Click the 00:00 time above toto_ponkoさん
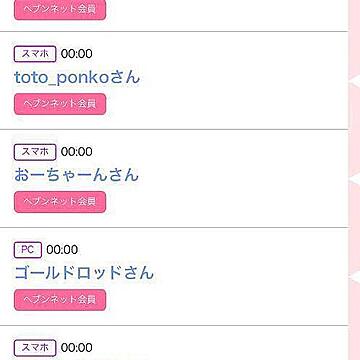 pyautogui.click(x=77, y=54)
